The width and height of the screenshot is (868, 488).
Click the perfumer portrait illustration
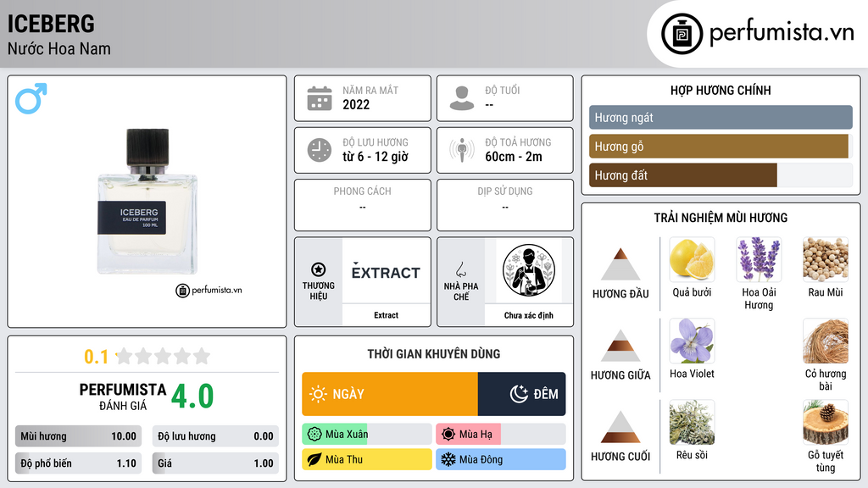coord(529,270)
